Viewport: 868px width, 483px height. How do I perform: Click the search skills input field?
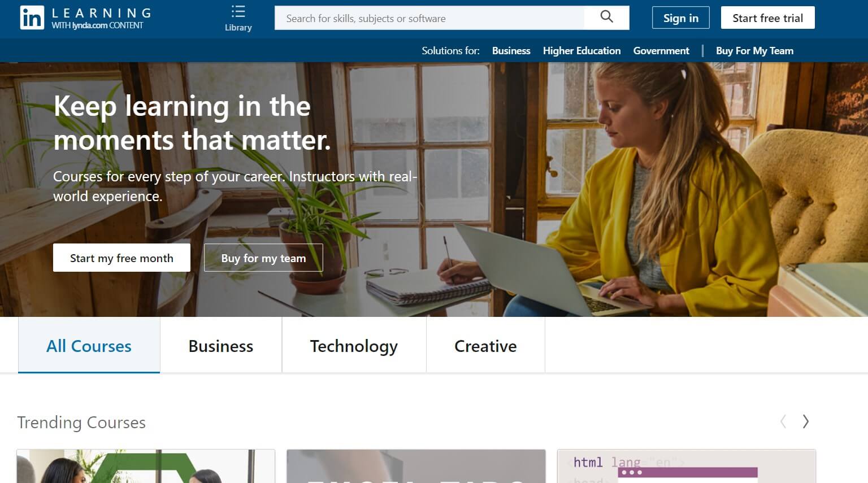click(429, 18)
